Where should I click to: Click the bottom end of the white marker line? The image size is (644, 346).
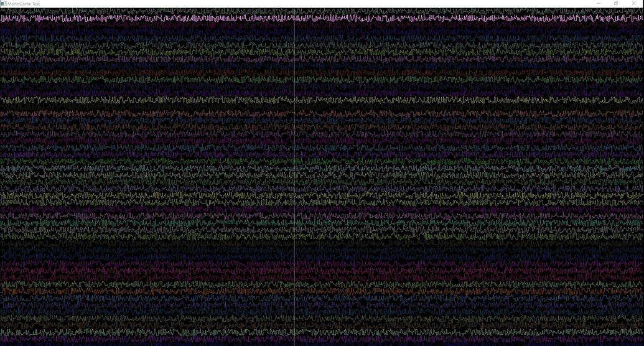[x=294, y=344]
